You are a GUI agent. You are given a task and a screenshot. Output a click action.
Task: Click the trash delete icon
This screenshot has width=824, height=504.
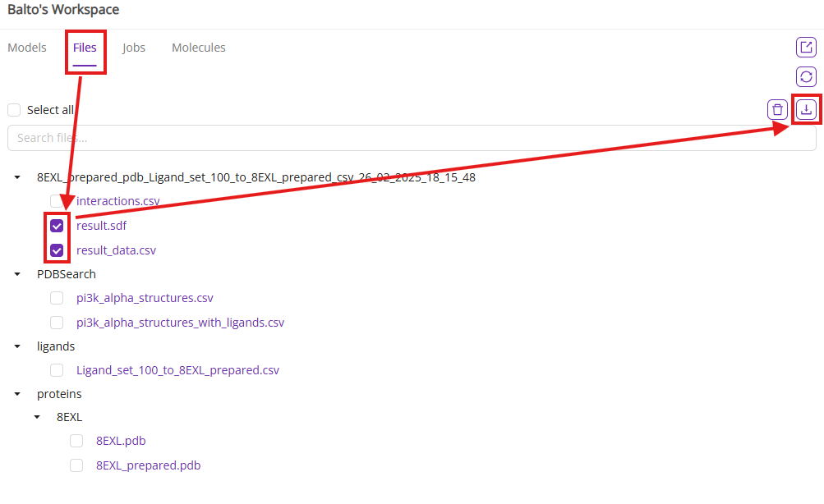[777, 109]
